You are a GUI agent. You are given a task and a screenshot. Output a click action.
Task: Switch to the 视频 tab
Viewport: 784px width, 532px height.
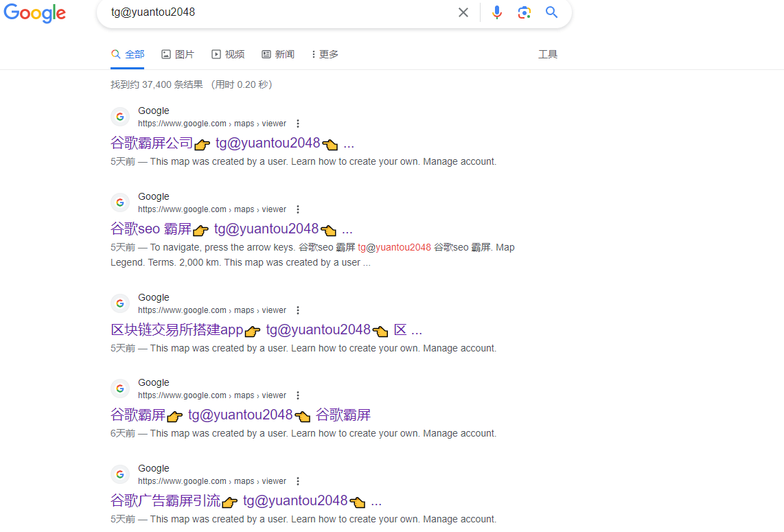pos(228,54)
